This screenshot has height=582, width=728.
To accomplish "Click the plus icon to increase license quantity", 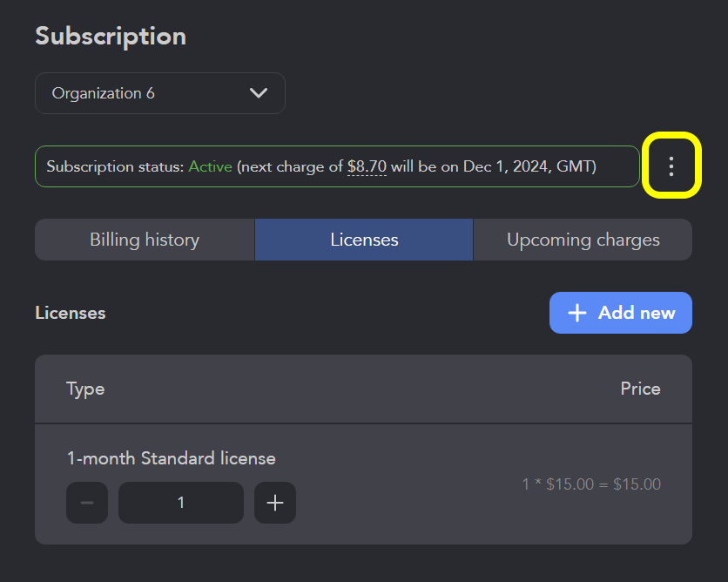I will [274, 503].
